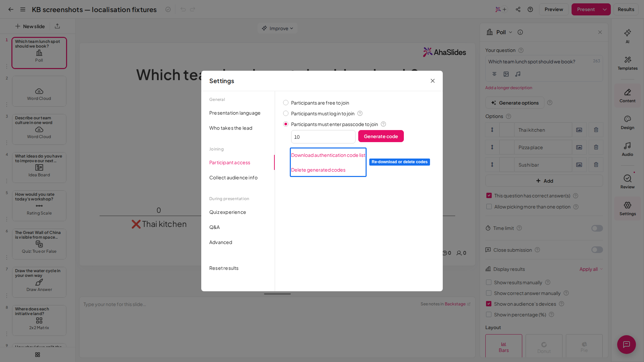Image resolution: width=644 pixels, height=362 pixels.
Task: Open the hamburger menu icon
Action: pyautogui.click(x=23, y=9)
